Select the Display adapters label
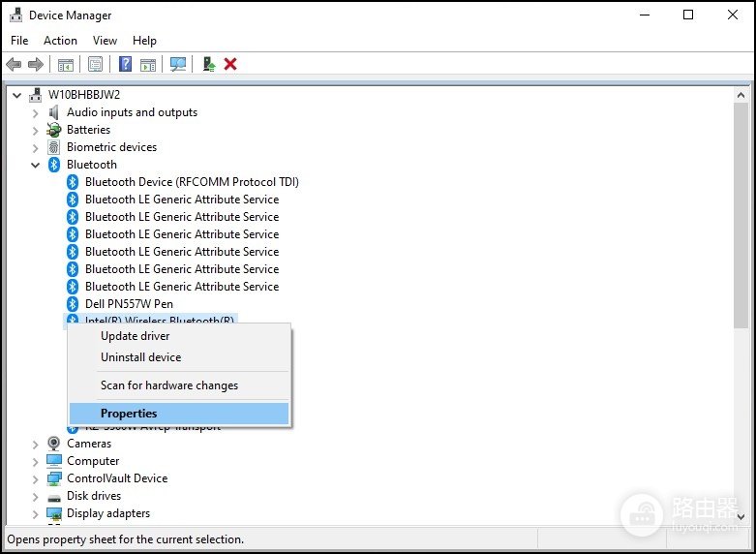756x554 pixels. (x=108, y=513)
